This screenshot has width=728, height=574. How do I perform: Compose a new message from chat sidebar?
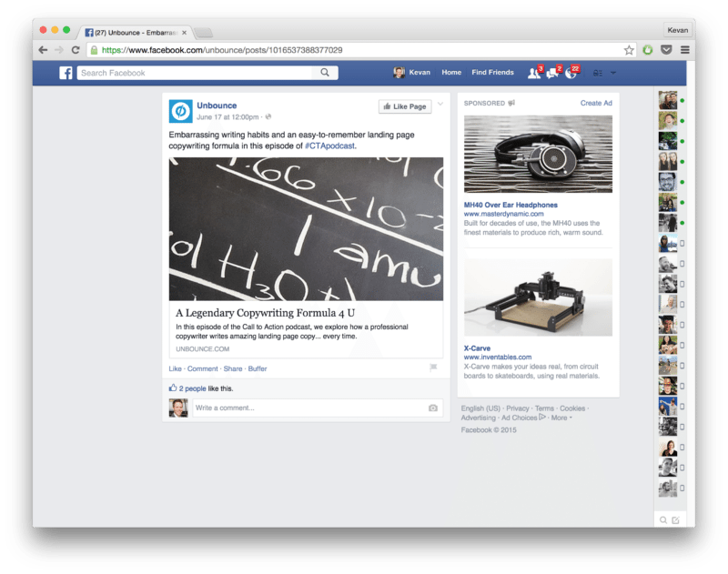(675, 520)
